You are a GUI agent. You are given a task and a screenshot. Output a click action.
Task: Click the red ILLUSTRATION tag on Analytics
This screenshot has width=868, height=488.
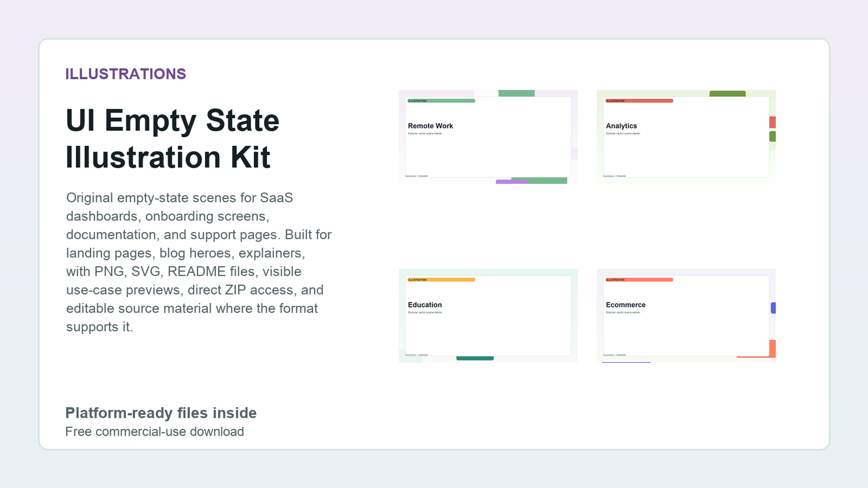point(639,101)
